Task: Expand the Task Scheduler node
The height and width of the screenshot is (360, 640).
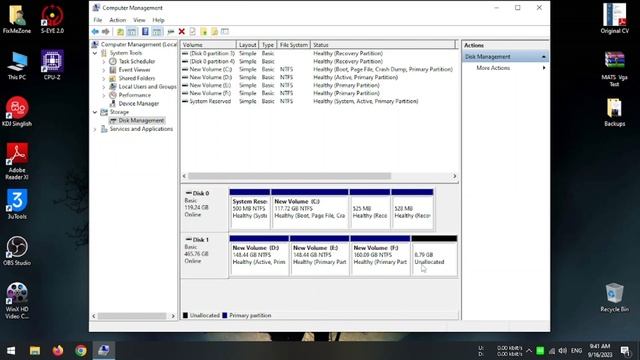Action: pyautogui.click(x=104, y=62)
